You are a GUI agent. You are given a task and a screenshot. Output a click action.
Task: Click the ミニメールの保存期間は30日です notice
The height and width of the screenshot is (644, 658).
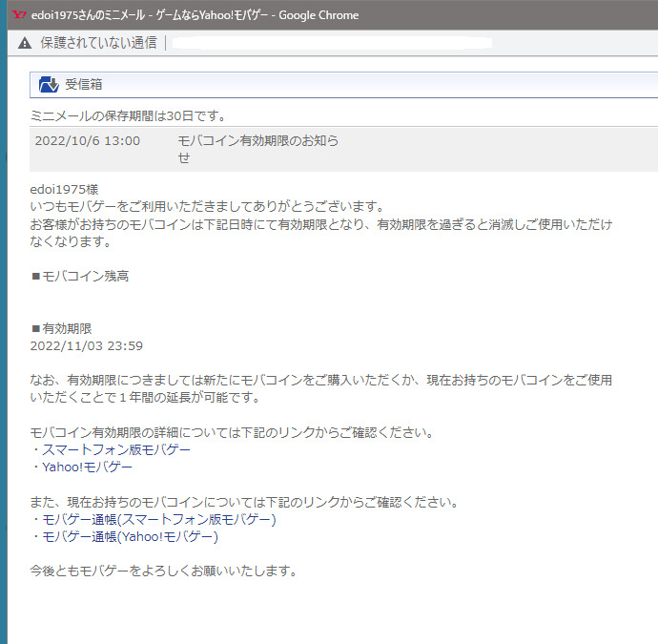pos(129,115)
